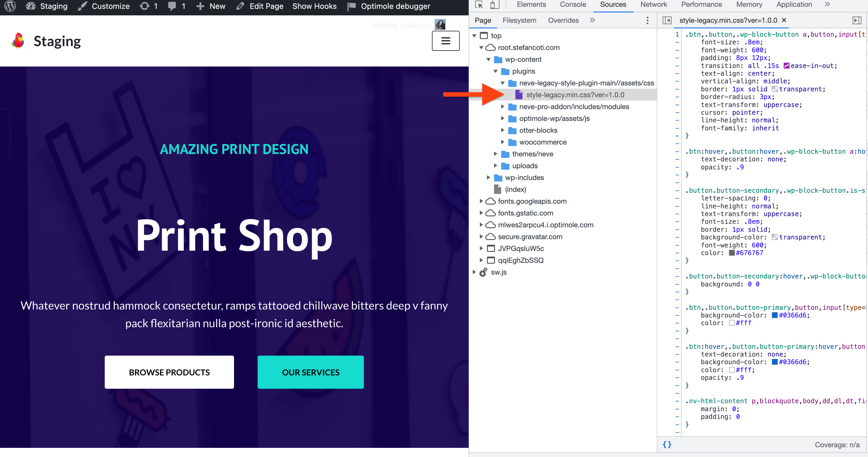
Task: Toggle the device toolbar icon
Action: (494, 5)
